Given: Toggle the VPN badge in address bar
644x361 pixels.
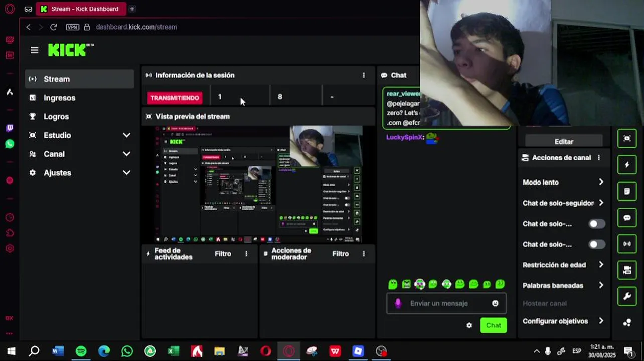Looking at the screenshot, I should point(72,27).
